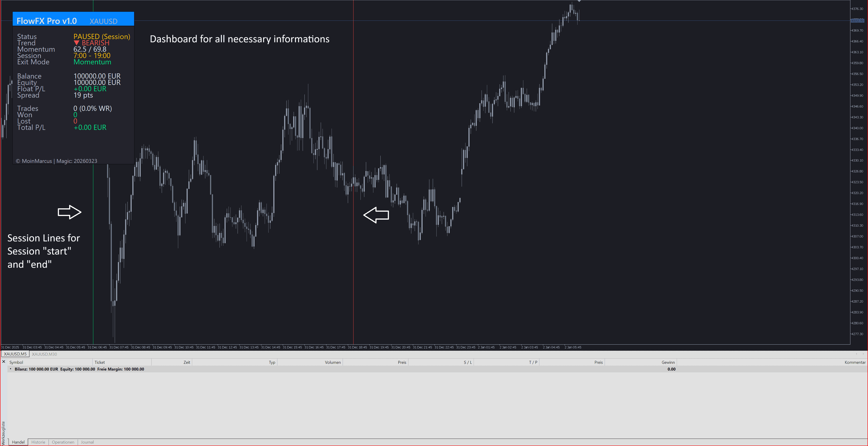The width and height of the screenshot is (868, 446).
Task: Click the Exit Mode value Momentum
Action: 92,62
